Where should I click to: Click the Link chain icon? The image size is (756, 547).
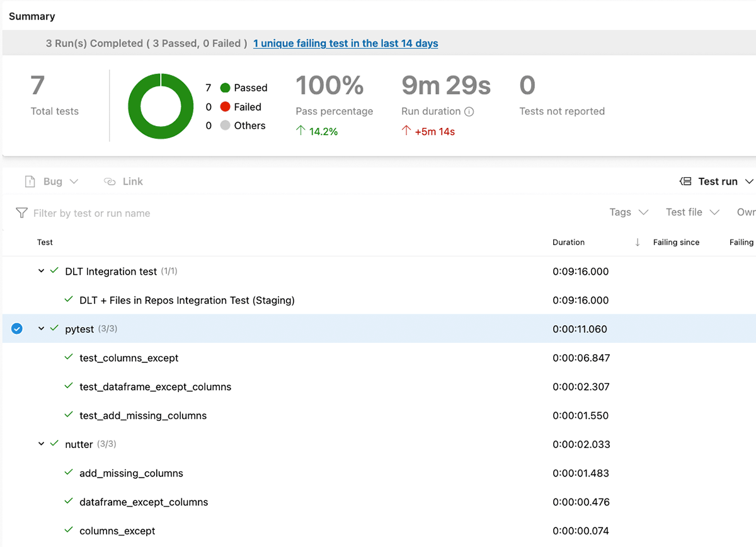pos(110,181)
